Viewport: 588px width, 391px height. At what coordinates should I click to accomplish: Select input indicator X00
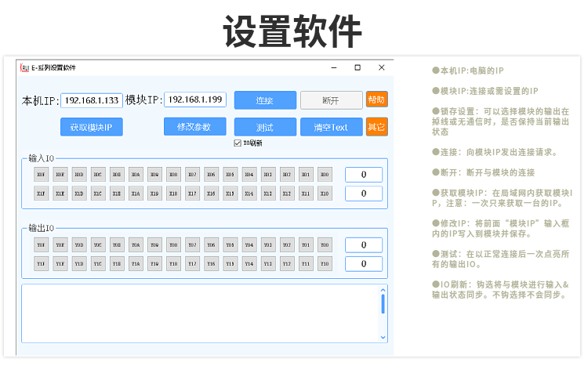click(x=325, y=174)
